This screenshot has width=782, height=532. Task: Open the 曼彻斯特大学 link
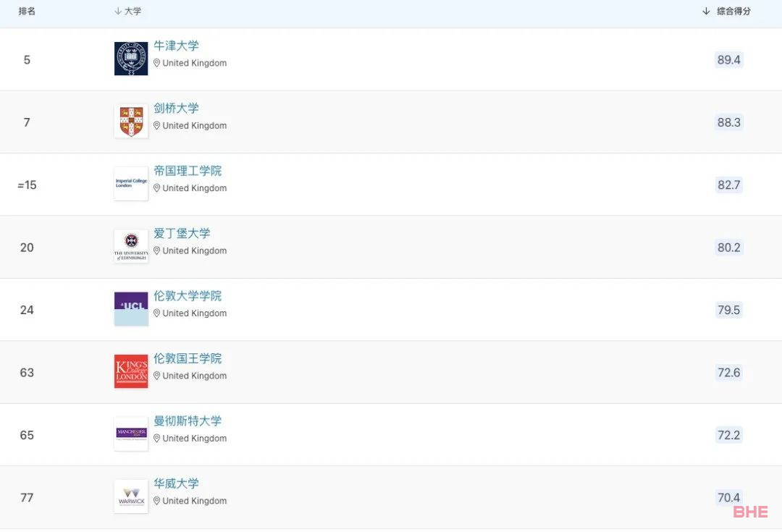(188, 421)
